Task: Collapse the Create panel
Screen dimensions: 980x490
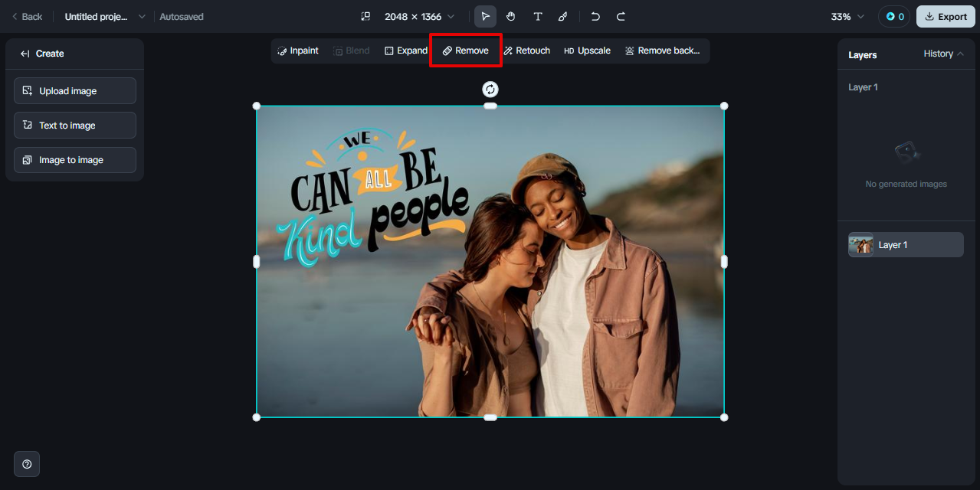Action: [x=25, y=54]
